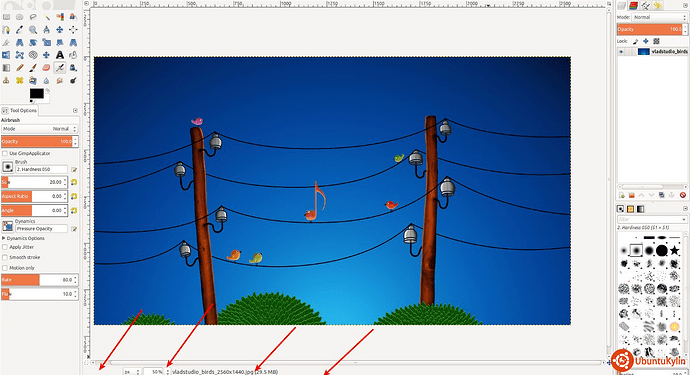Select the Alignment tool
The height and width of the screenshot is (375, 690).
point(73,30)
